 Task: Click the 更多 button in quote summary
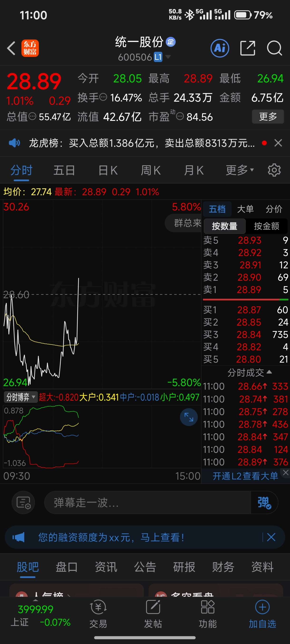268,117
